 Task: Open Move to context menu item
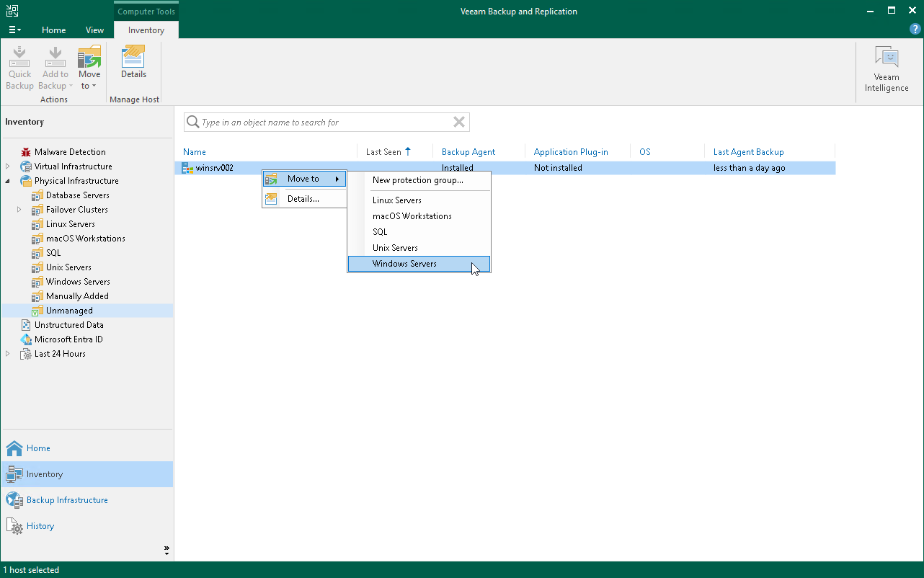(x=304, y=179)
